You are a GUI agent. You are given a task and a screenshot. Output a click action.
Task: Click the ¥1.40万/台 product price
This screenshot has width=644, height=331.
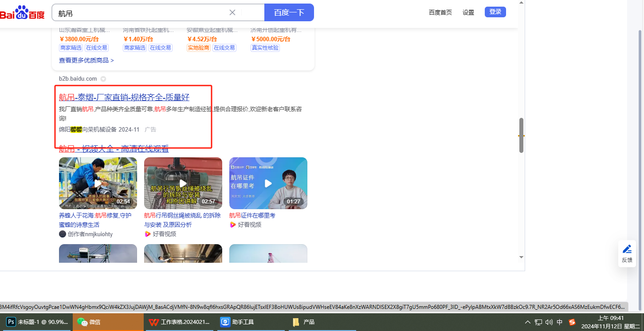[x=138, y=39]
